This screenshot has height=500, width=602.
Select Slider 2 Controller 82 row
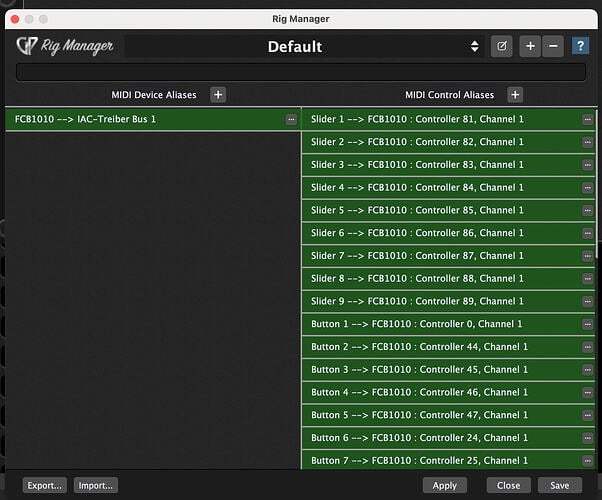point(448,142)
